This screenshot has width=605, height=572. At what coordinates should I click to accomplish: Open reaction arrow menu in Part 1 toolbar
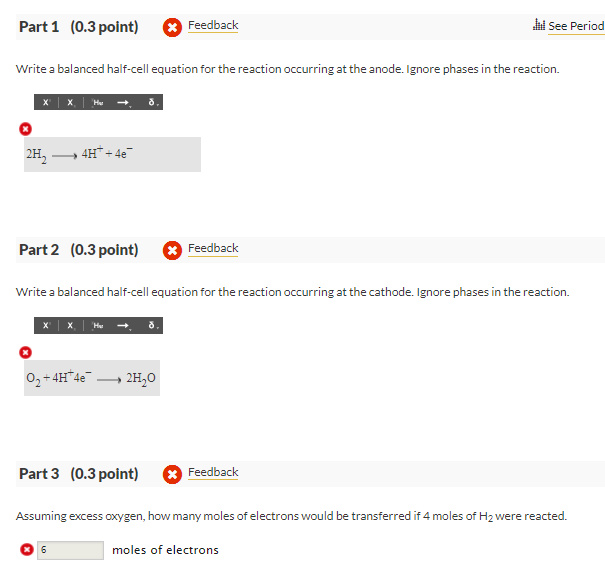pyautogui.click(x=123, y=102)
